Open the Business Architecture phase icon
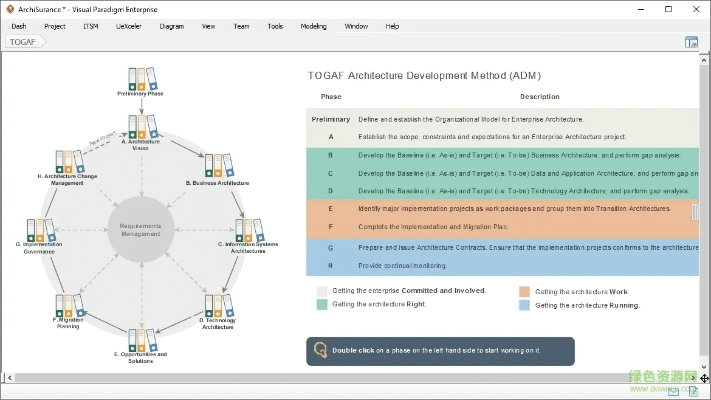This screenshot has height=400, width=711. (216, 166)
